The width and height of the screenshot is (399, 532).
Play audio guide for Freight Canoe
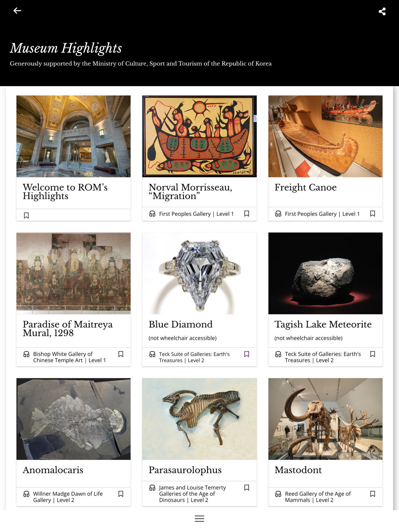pyautogui.click(x=278, y=214)
